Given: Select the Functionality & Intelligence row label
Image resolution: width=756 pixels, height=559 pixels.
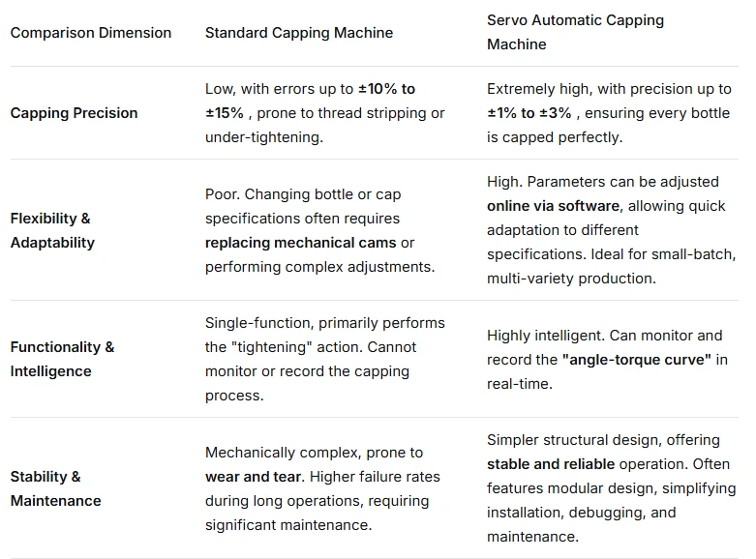Looking at the screenshot, I should pyautogui.click(x=62, y=359).
